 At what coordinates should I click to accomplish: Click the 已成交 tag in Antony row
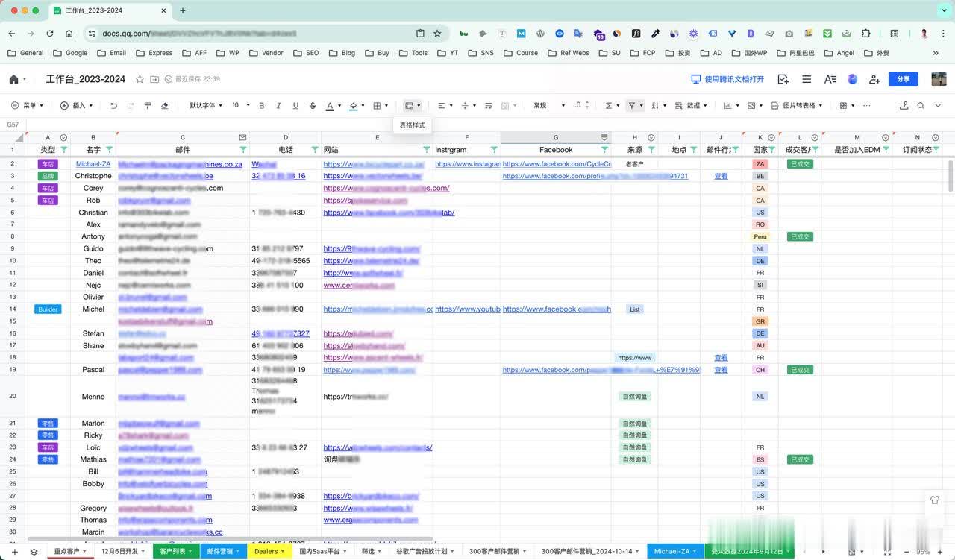(800, 236)
